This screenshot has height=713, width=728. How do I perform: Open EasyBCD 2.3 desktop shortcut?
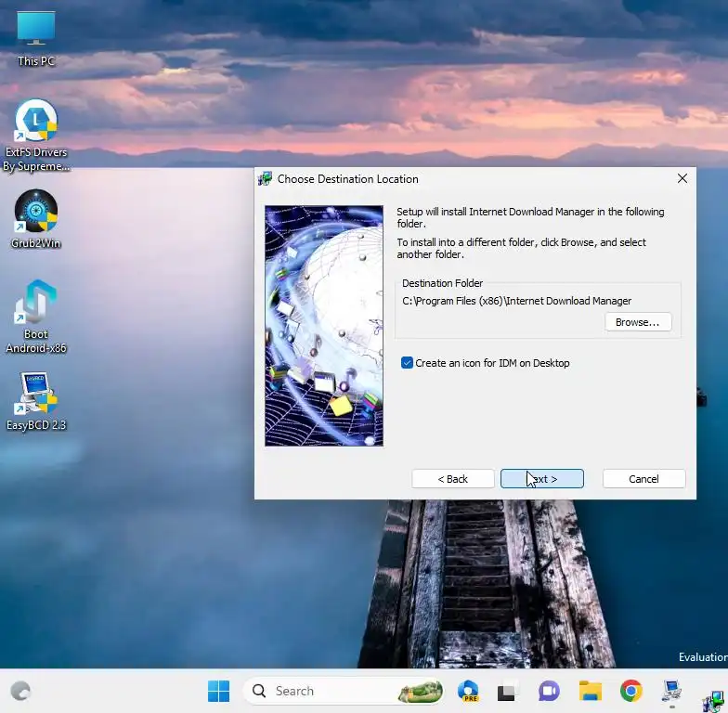(x=35, y=401)
